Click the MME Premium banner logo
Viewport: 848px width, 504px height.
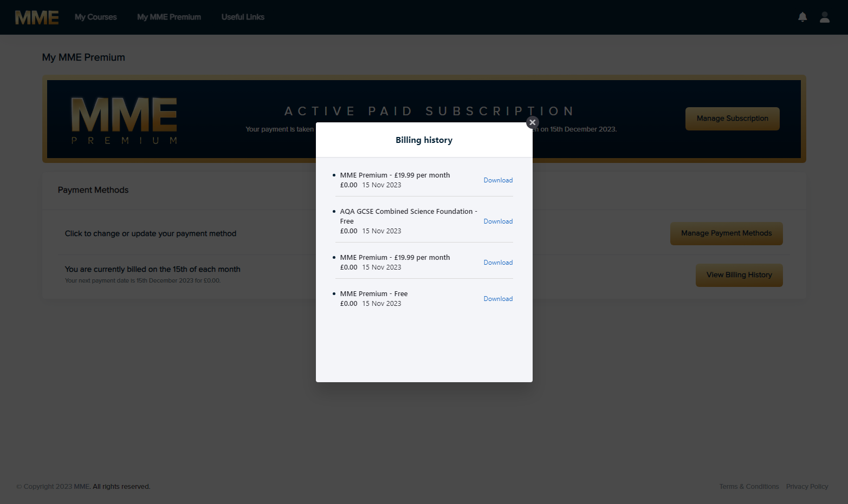tap(125, 120)
